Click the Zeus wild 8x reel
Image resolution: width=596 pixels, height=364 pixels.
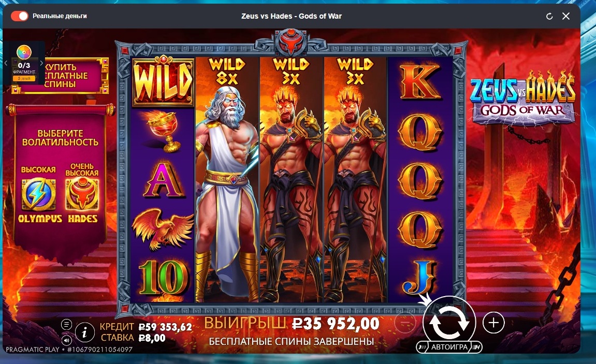pos(227,180)
